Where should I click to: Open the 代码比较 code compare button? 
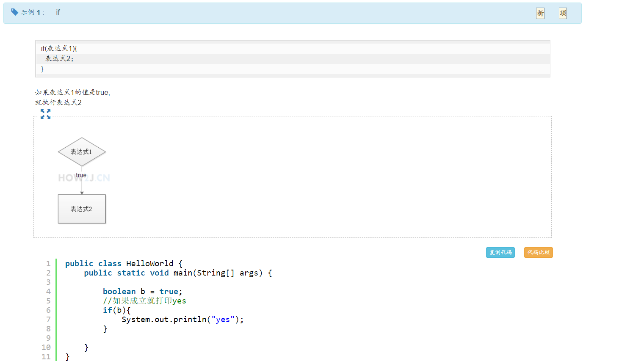click(x=539, y=252)
